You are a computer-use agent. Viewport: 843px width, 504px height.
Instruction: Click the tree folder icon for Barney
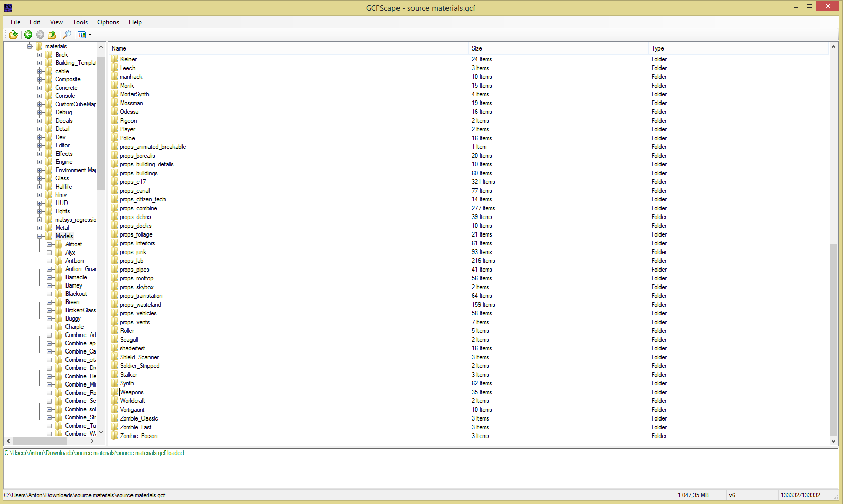[59, 285]
